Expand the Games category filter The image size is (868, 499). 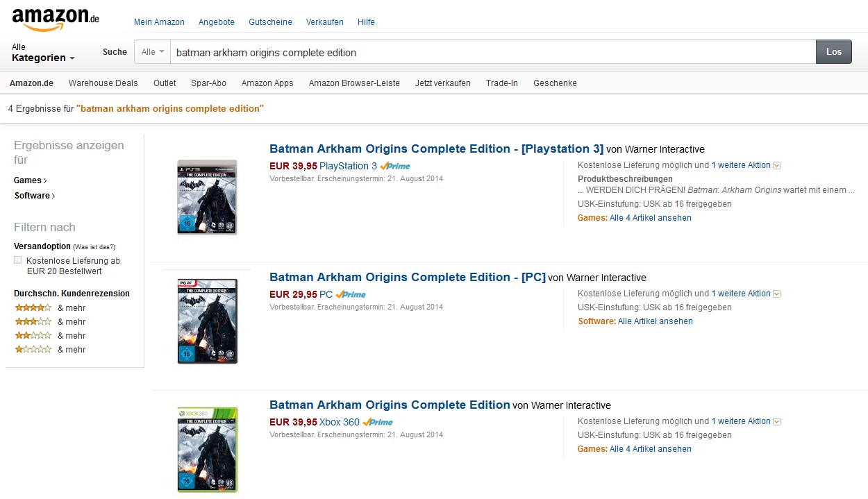[x=31, y=180]
